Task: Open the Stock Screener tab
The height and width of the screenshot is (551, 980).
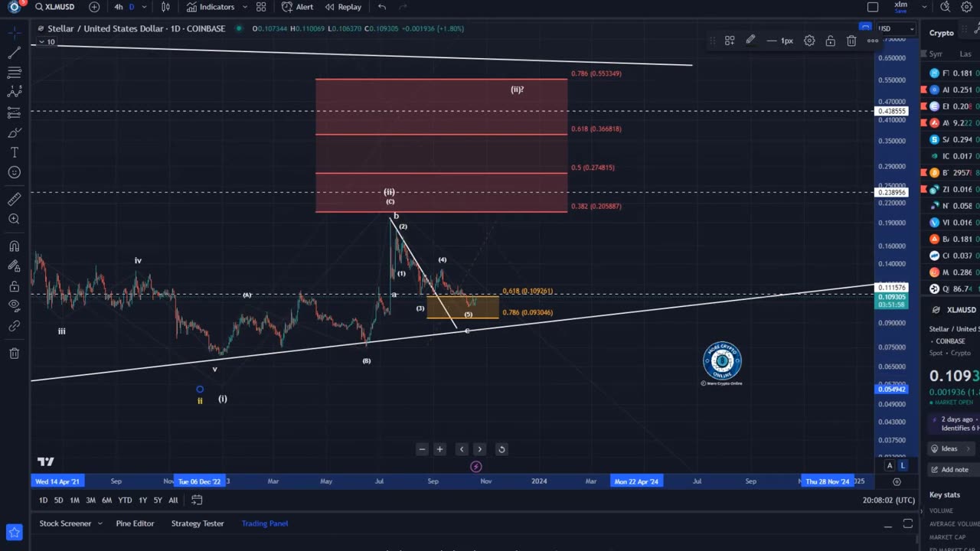Action: pos(65,523)
